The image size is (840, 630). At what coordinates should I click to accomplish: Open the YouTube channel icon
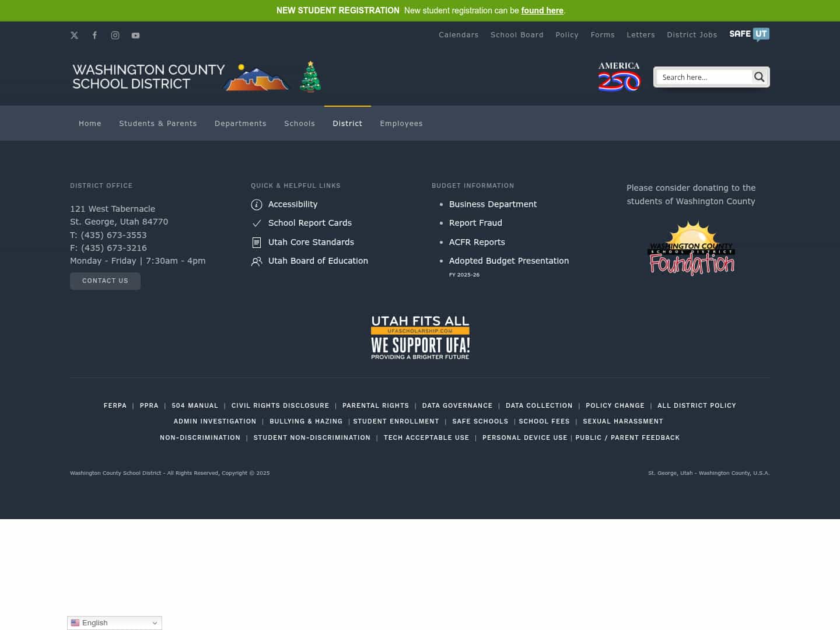(135, 35)
